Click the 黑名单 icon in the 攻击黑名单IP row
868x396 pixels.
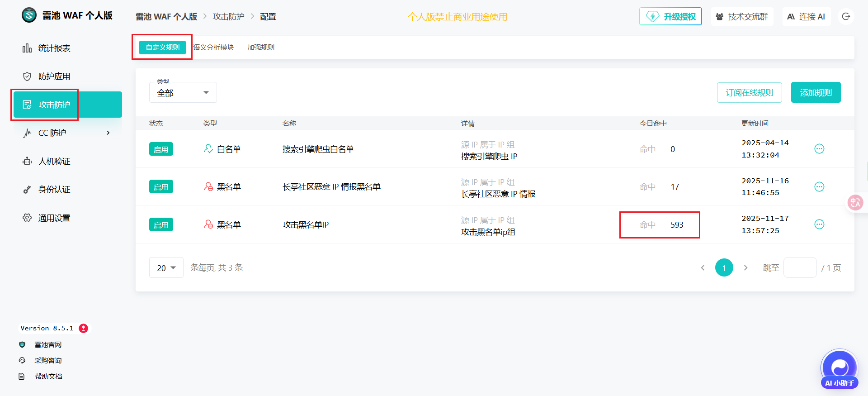[x=208, y=224]
